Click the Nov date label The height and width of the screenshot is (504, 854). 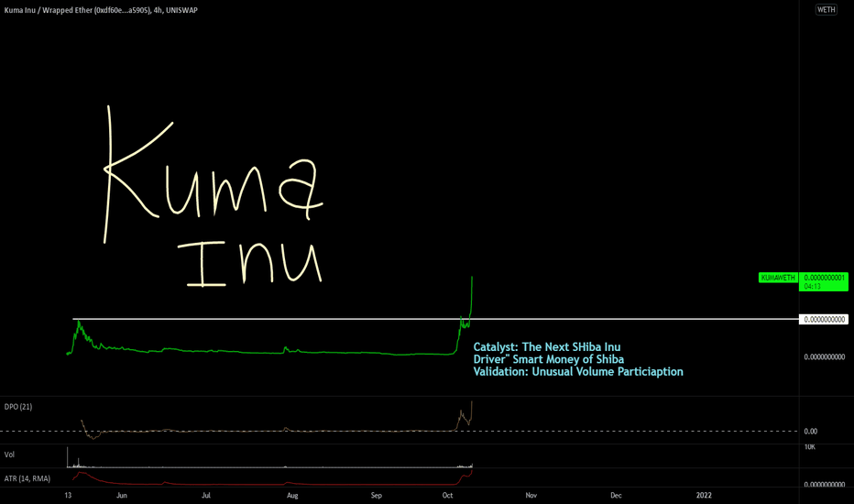coord(531,495)
